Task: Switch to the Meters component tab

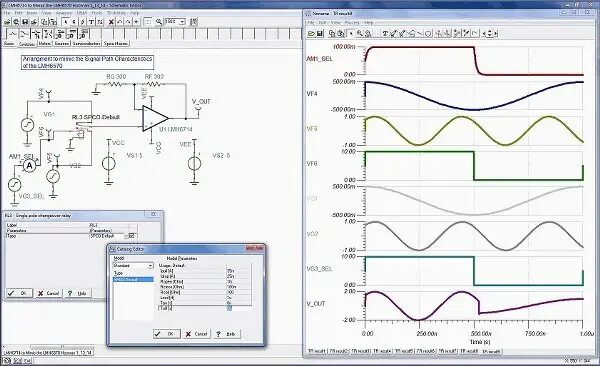Action: click(44, 44)
